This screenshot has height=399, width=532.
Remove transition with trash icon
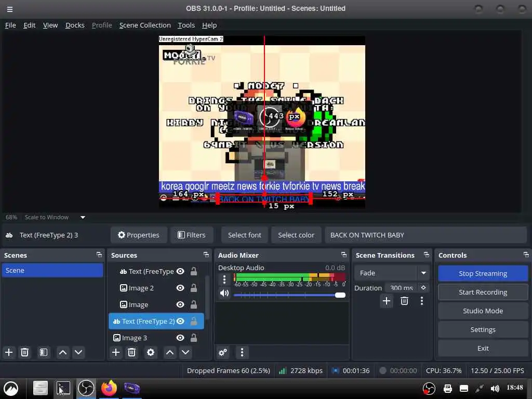pos(404,301)
